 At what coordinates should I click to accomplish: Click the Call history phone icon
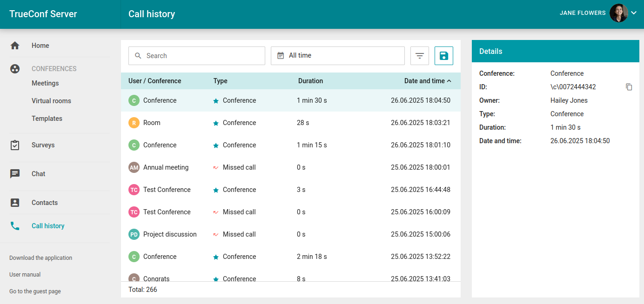[15, 226]
